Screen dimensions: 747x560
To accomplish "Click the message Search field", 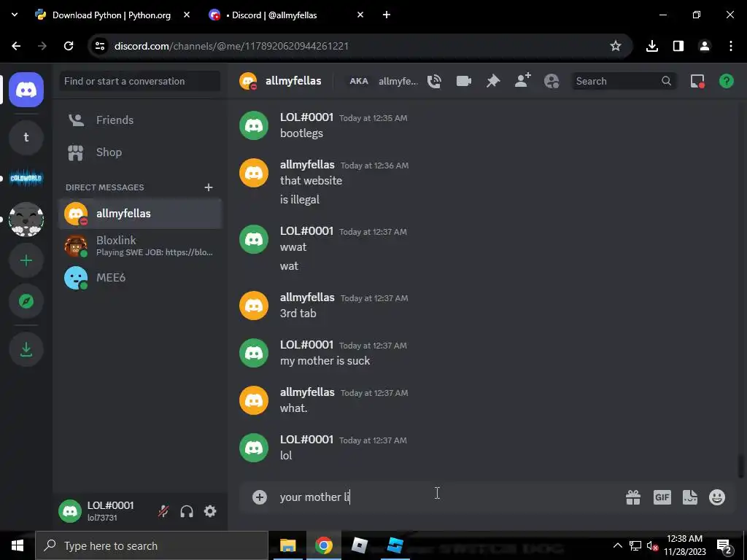I will [623, 82].
